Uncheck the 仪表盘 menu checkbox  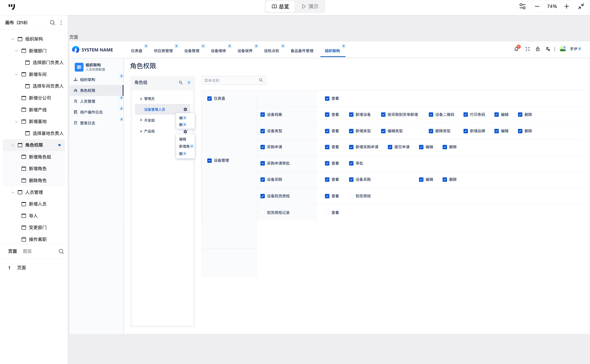[x=209, y=98]
